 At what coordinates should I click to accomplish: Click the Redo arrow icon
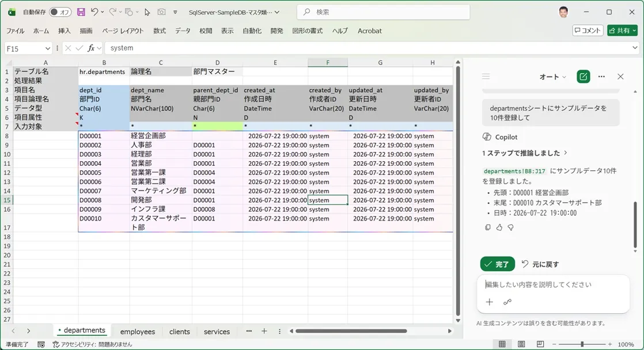(112, 12)
